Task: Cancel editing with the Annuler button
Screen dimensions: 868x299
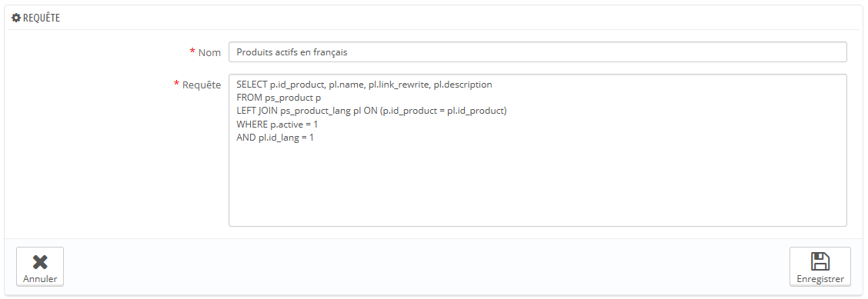Action: [40, 267]
